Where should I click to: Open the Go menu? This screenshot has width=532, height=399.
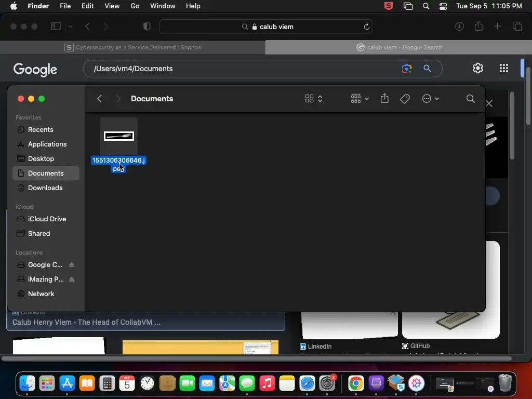click(x=135, y=6)
